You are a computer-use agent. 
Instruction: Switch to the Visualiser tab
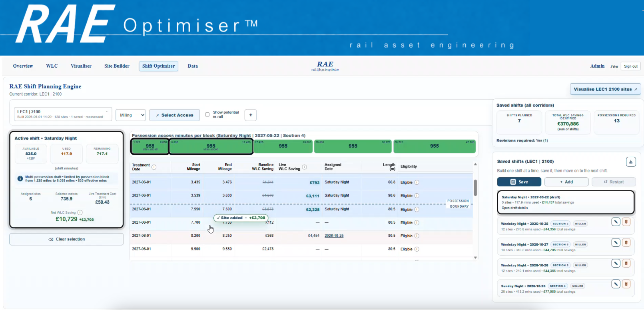tap(81, 66)
